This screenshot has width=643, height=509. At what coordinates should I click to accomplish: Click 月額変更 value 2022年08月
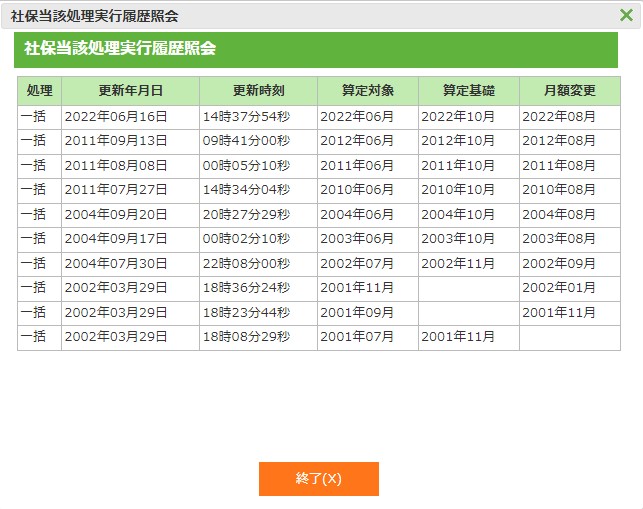[559, 117]
